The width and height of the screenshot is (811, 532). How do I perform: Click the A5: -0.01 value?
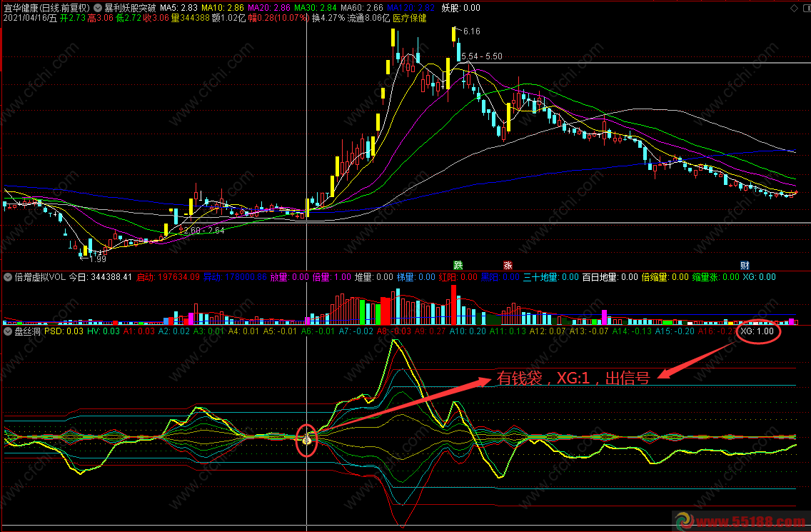[x=281, y=331]
